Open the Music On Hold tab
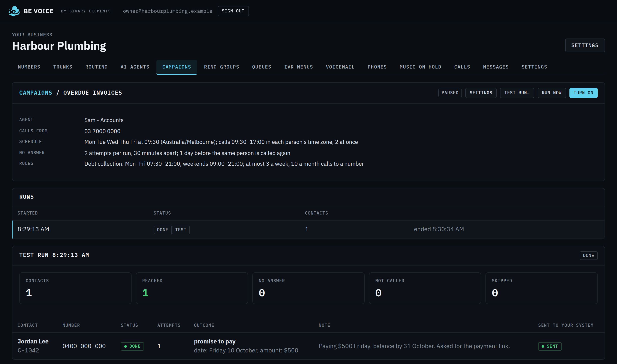The height and width of the screenshot is (364, 617). 420,67
